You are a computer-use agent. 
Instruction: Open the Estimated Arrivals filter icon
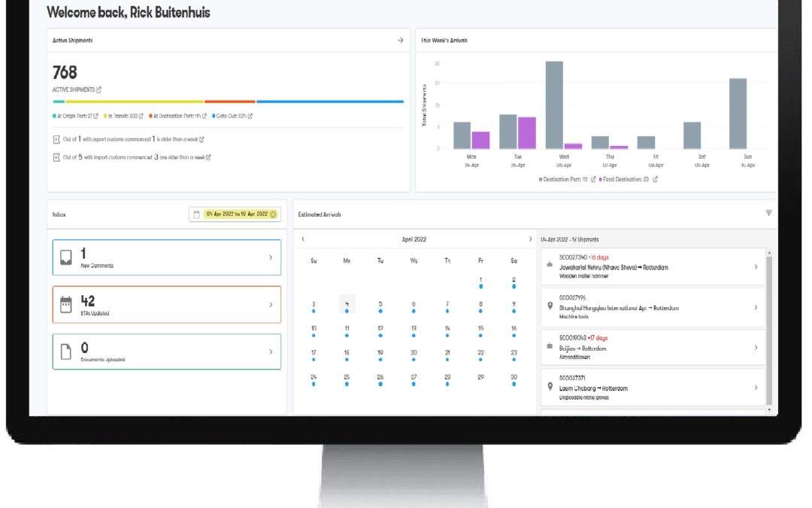tap(769, 212)
